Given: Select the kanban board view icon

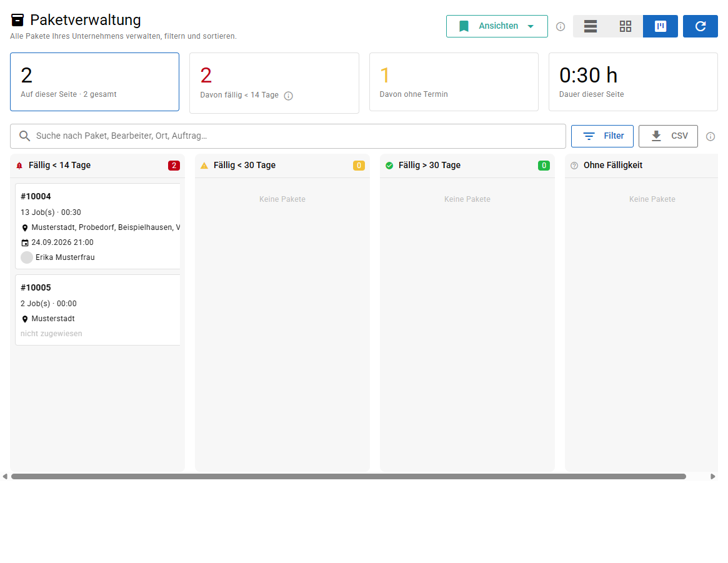Looking at the screenshot, I should click(661, 26).
